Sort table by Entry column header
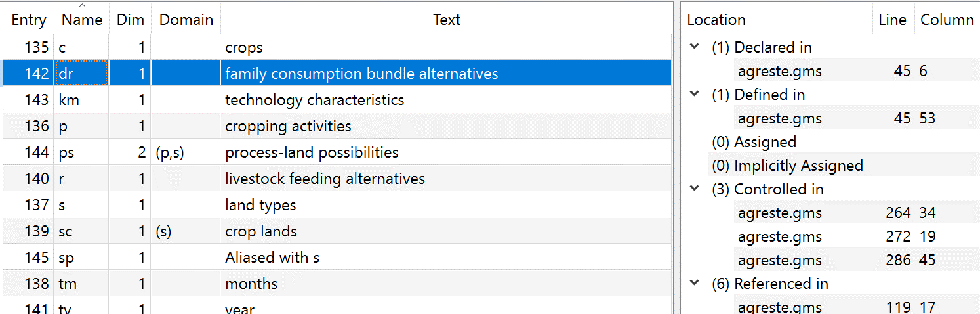The width and height of the screenshot is (980, 314). [29, 20]
